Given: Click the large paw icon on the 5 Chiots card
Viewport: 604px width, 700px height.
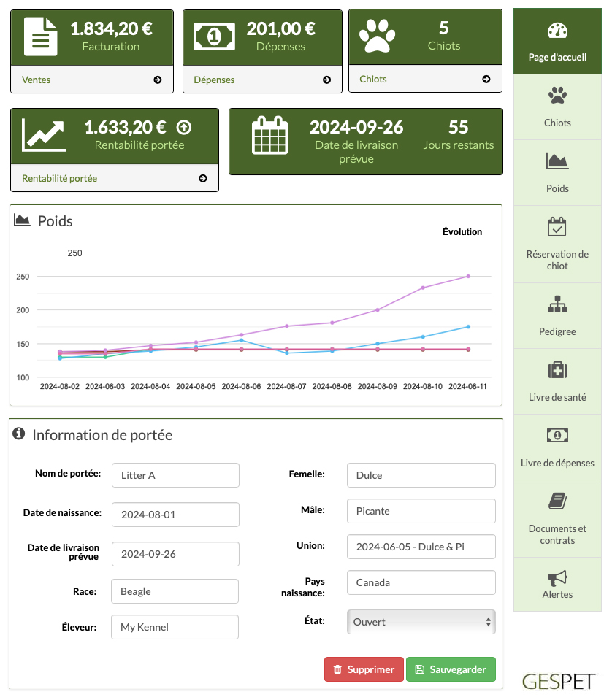Looking at the screenshot, I should (378, 36).
